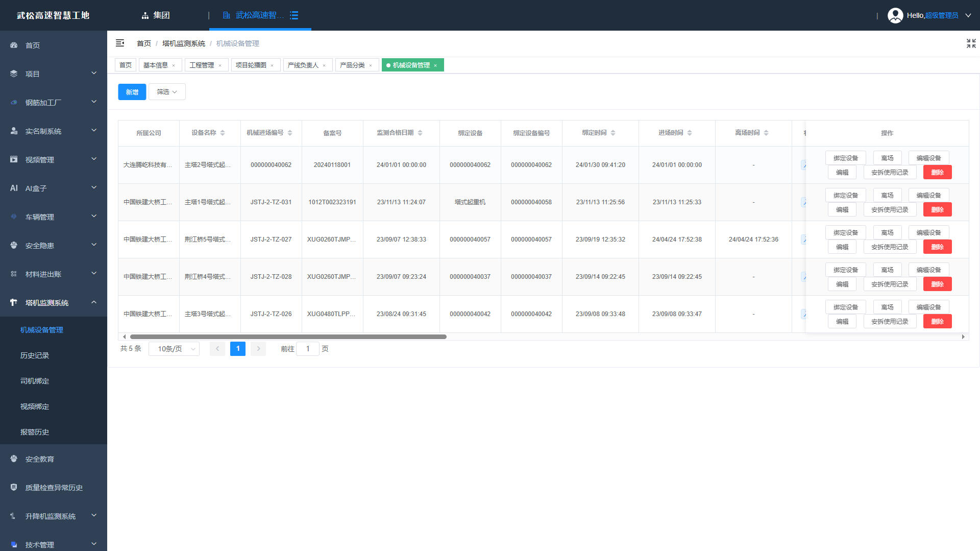Delete the first row with 删除 button
The height and width of the screenshot is (551, 980).
(937, 173)
